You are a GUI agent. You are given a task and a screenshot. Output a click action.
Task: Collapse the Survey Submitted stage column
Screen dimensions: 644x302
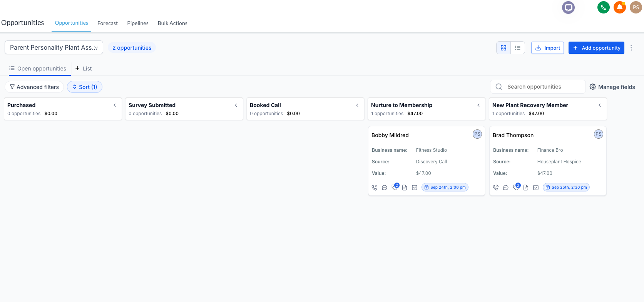(x=236, y=105)
